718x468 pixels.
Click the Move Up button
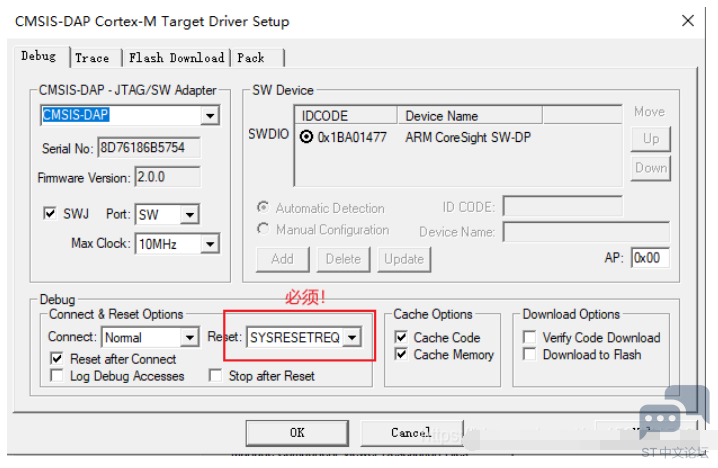tap(651, 139)
